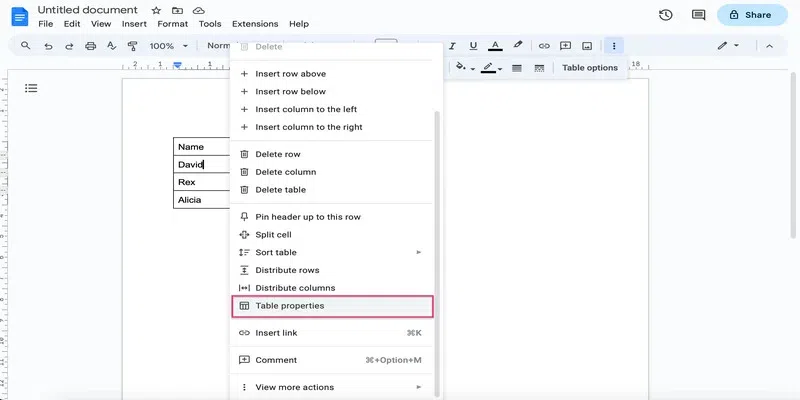800x400 pixels.
Task: Open the Extensions menu
Action: point(255,24)
